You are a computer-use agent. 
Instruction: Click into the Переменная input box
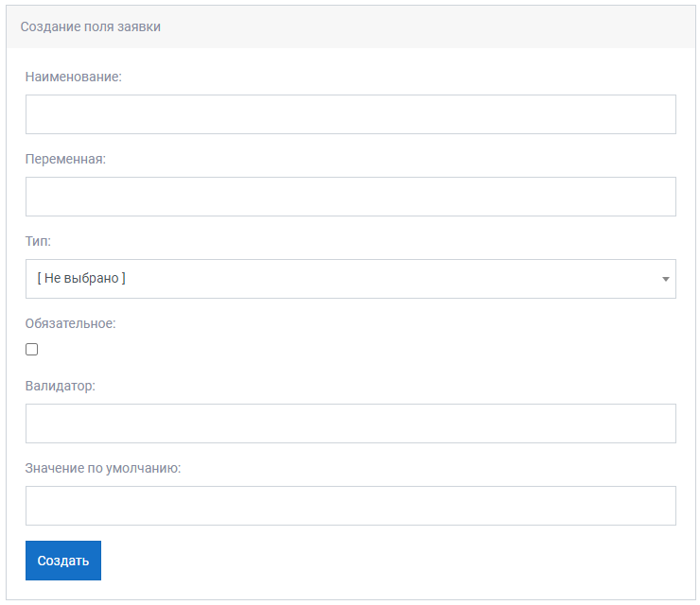(x=350, y=197)
